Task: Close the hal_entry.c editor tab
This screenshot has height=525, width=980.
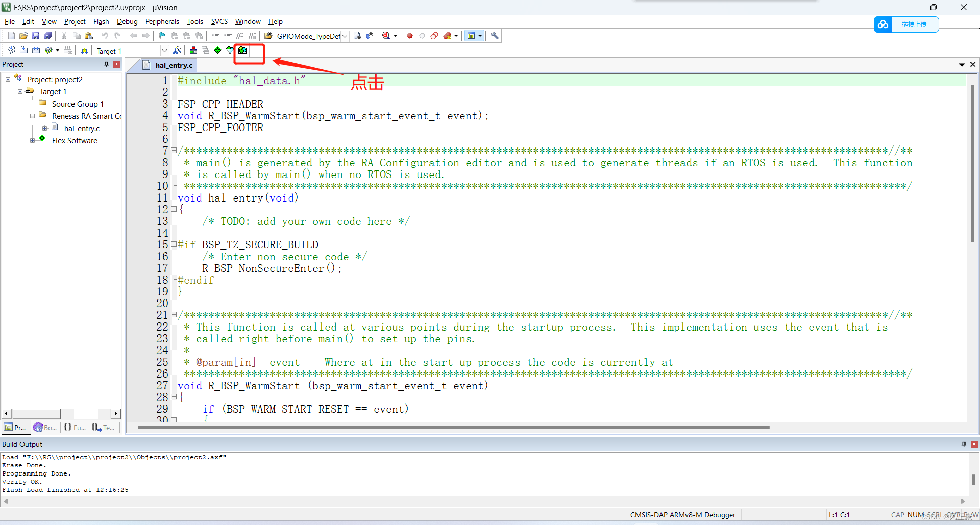Action: click(973, 65)
